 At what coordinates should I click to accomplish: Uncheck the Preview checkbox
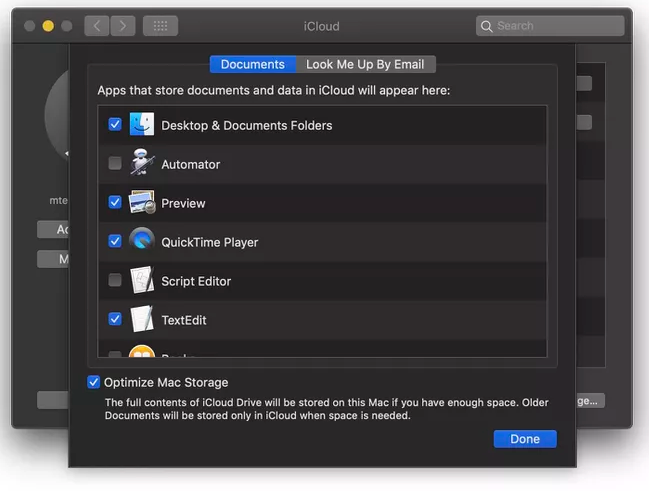pos(115,202)
